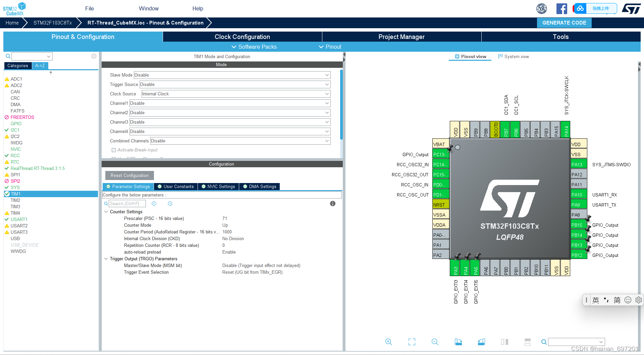Click the pin search combo box at bottom

point(576,342)
